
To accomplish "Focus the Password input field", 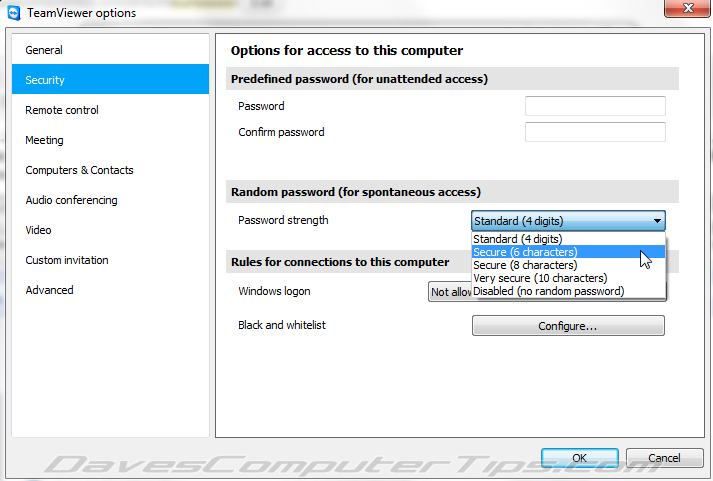I will [x=595, y=106].
